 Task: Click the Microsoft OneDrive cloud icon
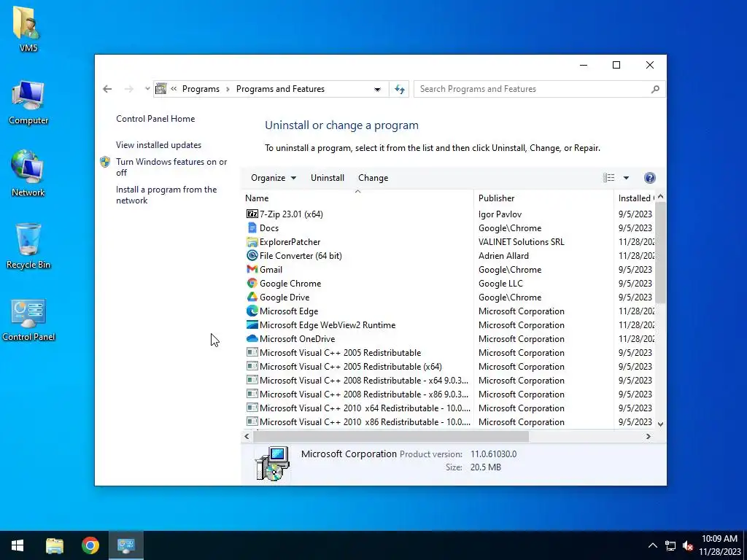(252, 338)
